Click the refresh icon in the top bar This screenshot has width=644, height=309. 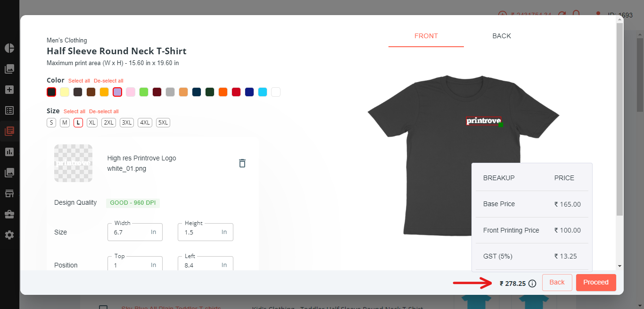[562, 15]
